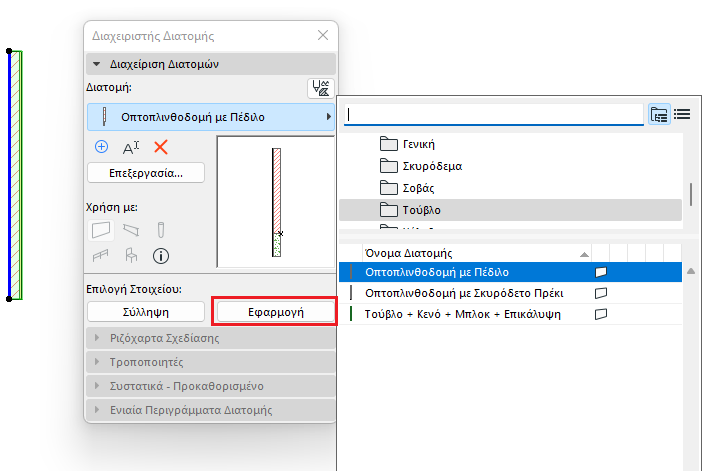Open the Σοβάς folder
This screenshot has height=471, width=707.
point(407,188)
